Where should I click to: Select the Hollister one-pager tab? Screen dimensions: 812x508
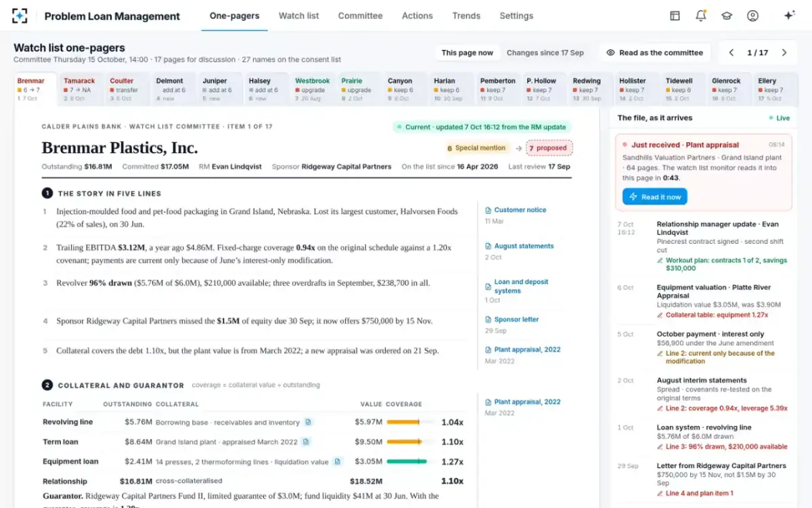pos(637,89)
